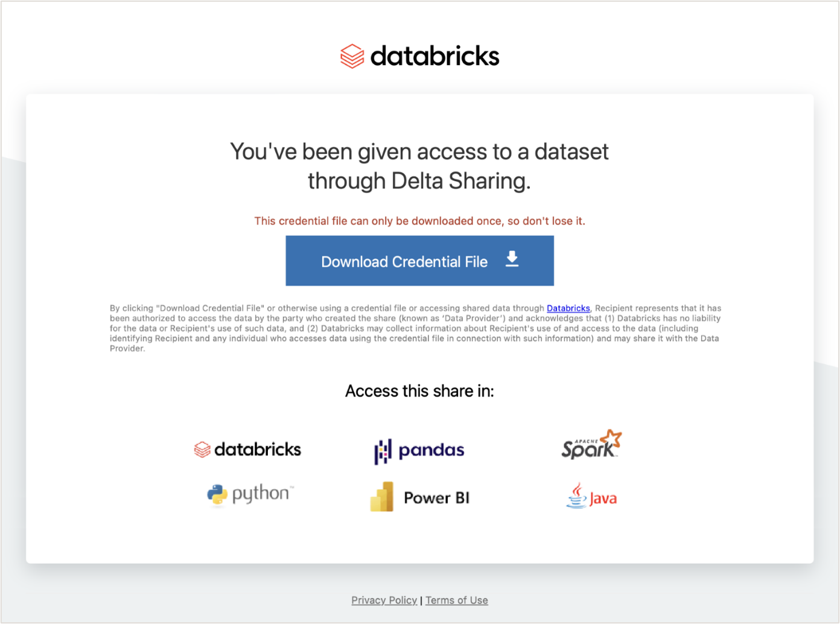Click the Python two-snakes icon
This screenshot has height=624, width=840.
click(217, 495)
